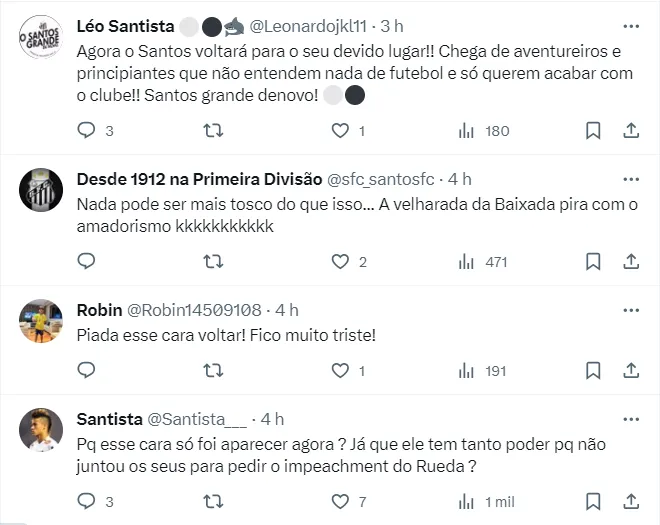660x525 pixels.
Task: Open Desde 1912 na Primeira Divisão profile
Action: [200, 179]
